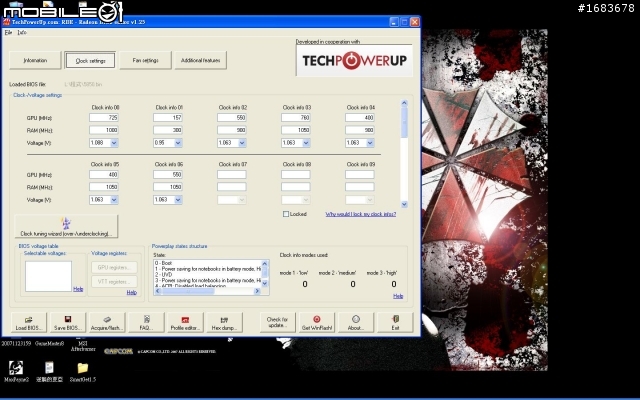Click the State list horizontal scrollbar
640x400 pixels.
coord(207,291)
